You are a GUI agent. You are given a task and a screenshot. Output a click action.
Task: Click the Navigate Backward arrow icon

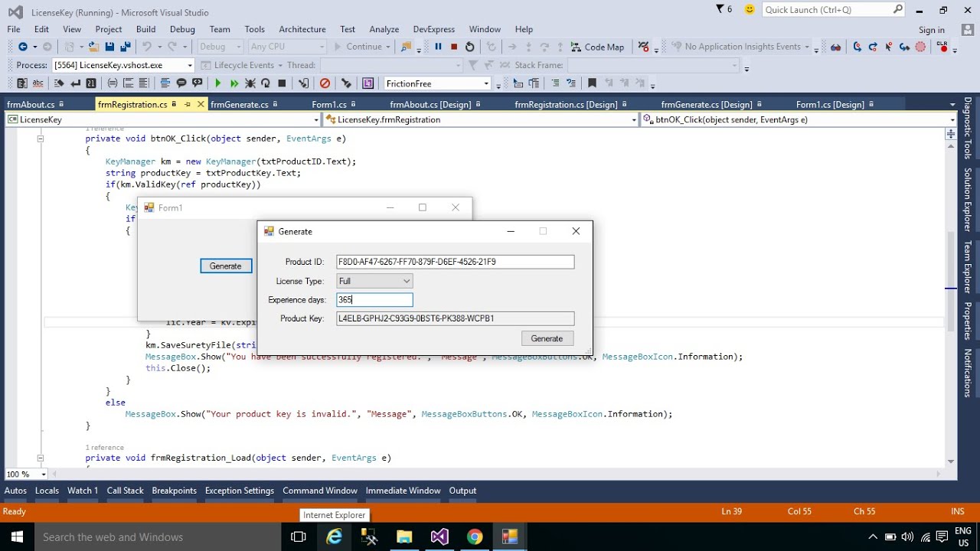click(x=23, y=47)
